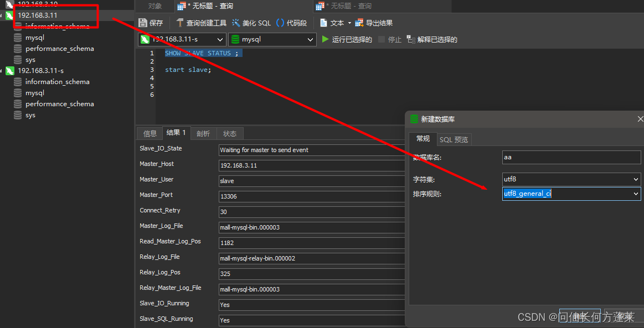Select the 192.168.3.11 connection in the tree
644x328 pixels.
click(x=37, y=15)
